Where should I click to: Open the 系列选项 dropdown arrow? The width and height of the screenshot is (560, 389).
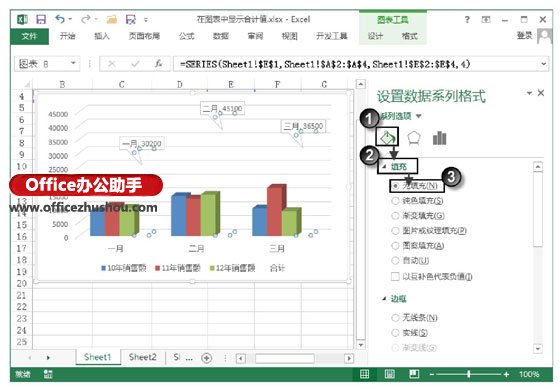pyautogui.click(x=419, y=116)
